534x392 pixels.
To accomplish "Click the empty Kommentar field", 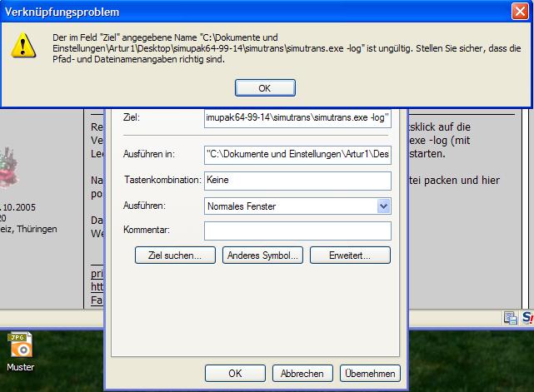I will click(x=297, y=231).
